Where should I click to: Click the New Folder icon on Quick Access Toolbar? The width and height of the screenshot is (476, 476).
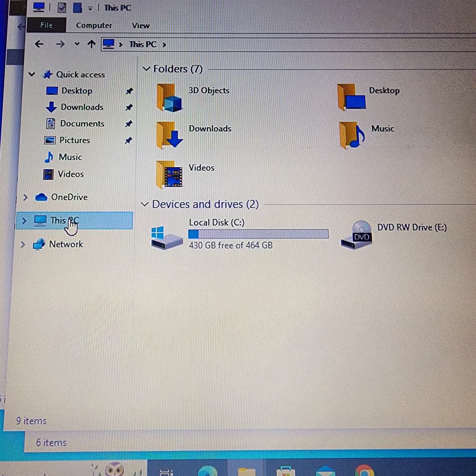(77, 7)
